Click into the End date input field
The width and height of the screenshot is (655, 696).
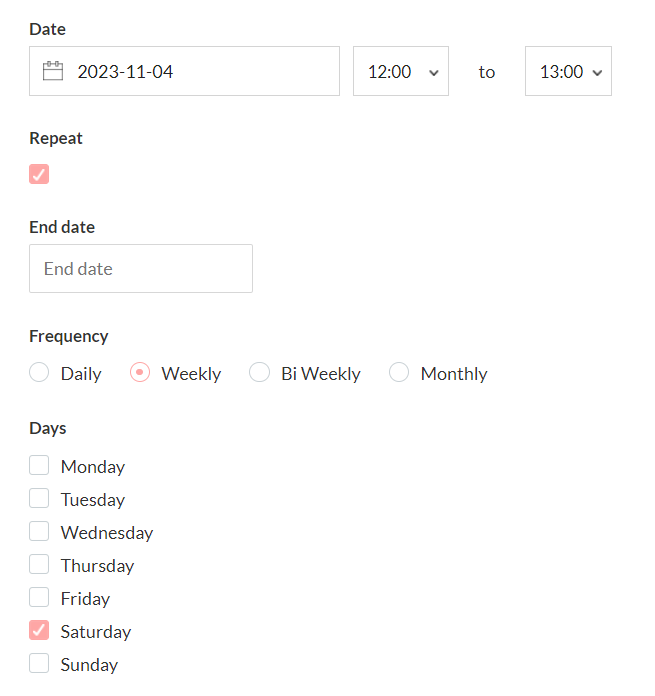(141, 269)
